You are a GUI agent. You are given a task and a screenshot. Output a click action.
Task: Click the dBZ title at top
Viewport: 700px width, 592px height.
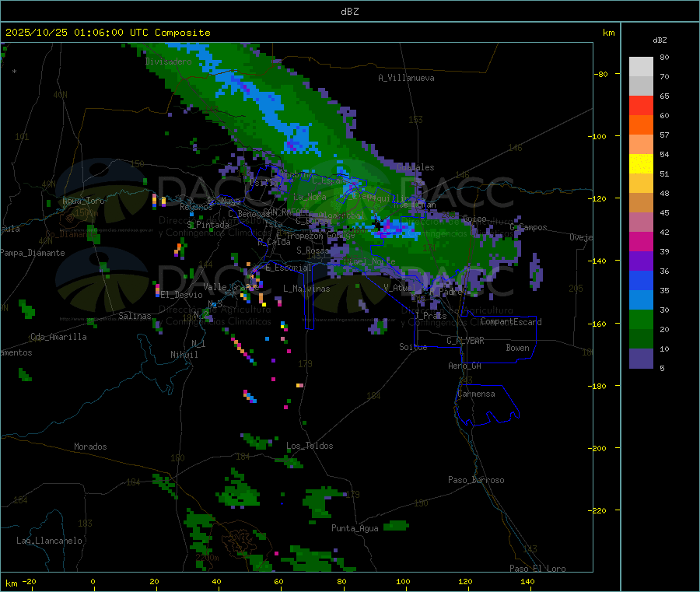coord(349,12)
